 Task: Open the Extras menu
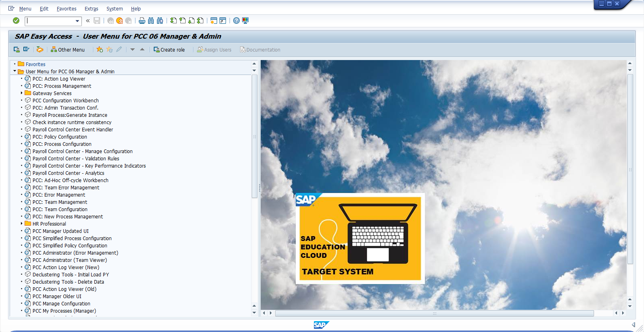pyautogui.click(x=91, y=8)
